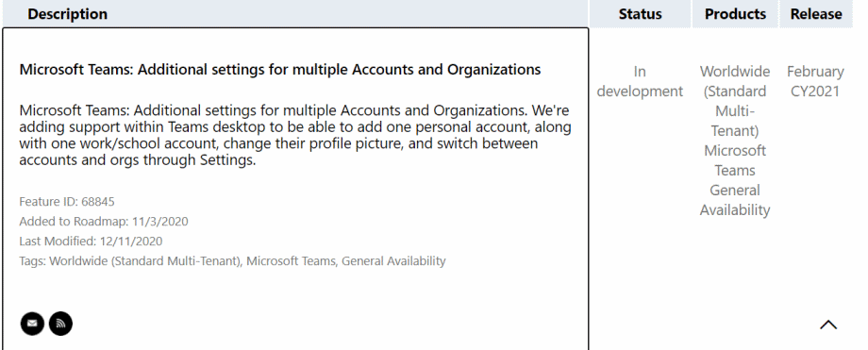The image size is (868, 350).
Task: Collapse the feature details with the chevron
Action: coord(828,325)
